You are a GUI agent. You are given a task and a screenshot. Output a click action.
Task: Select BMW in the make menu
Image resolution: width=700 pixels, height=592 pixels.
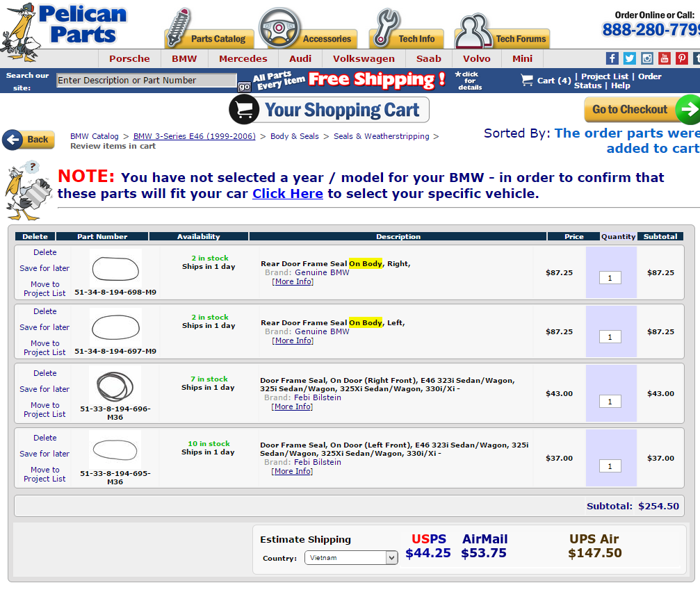(x=184, y=58)
